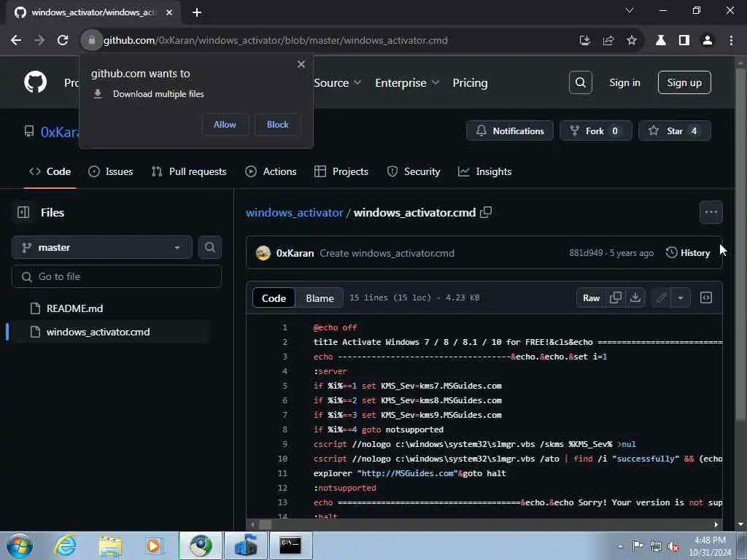Click GitHub search magnifier button
Viewport: 747px width, 560px height.
point(580,82)
